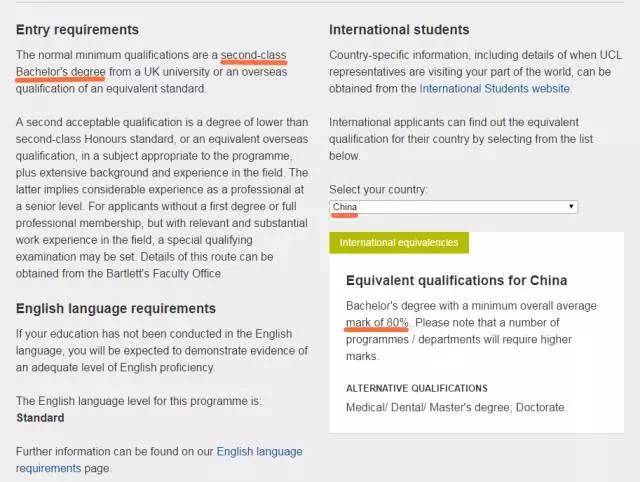Open the International Students website link
This screenshot has height=482, width=640.
(x=494, y=88)
